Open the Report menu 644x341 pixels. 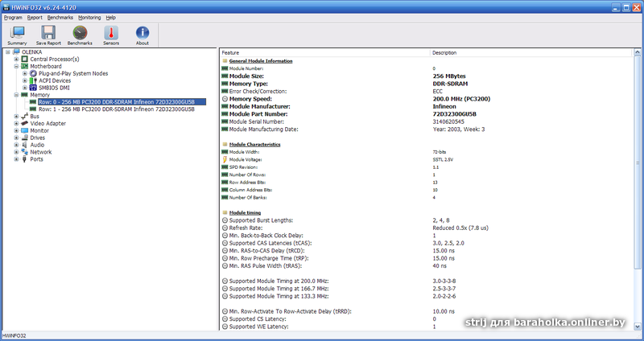[x=35, y=18]
